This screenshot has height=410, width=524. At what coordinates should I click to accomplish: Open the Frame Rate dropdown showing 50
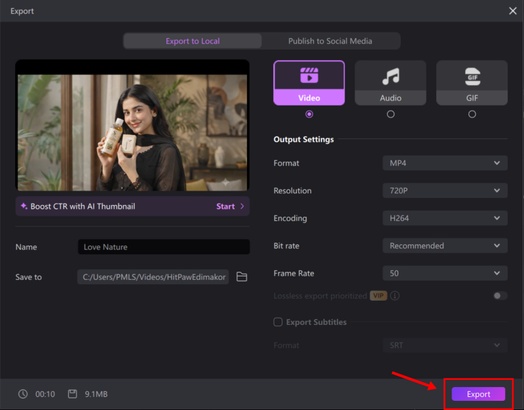445,273
